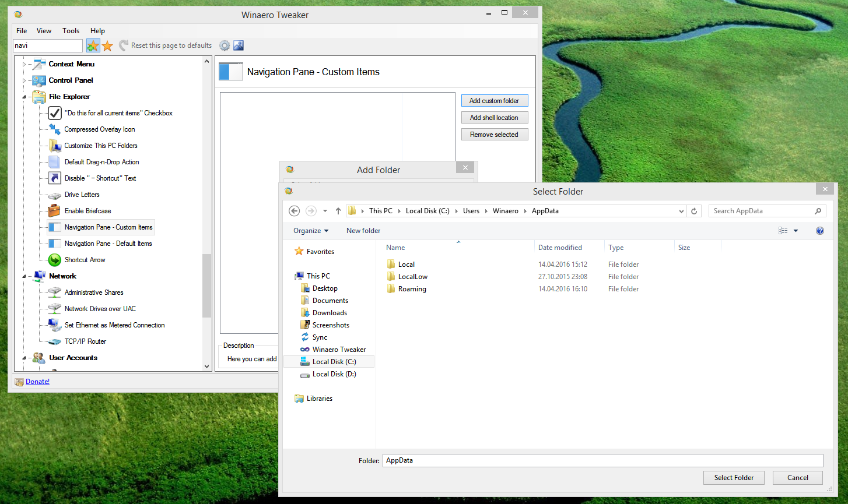Refresh the AppData folder view
This screenshot has width=848, height=504.
coord(694,210)
